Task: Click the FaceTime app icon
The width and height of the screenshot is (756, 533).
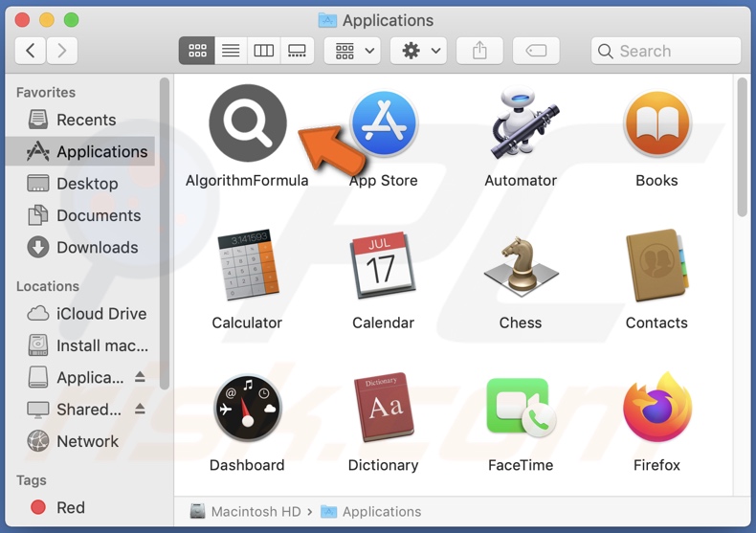Action: coord(521,408)
